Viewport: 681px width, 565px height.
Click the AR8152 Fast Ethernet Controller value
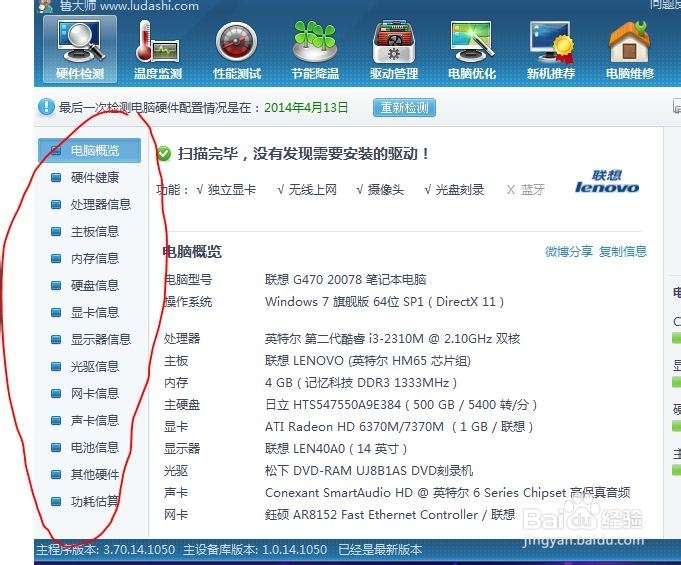(x=390, y=515)
